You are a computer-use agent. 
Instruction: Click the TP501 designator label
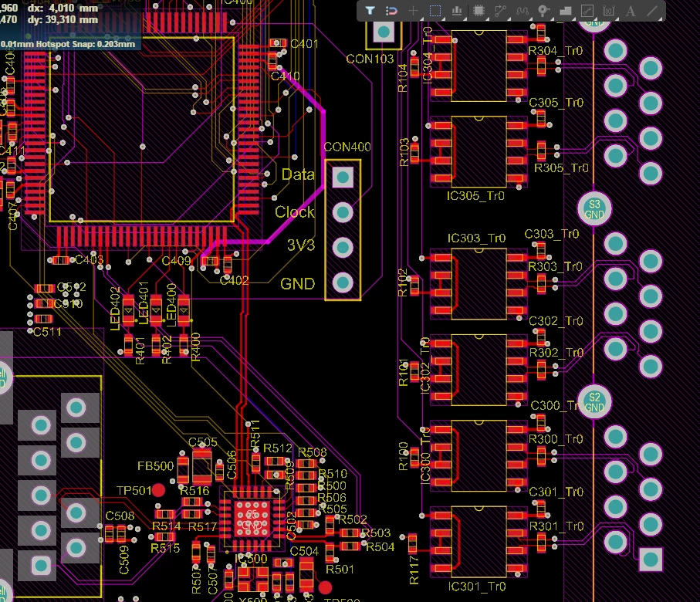tap(134, 491)
